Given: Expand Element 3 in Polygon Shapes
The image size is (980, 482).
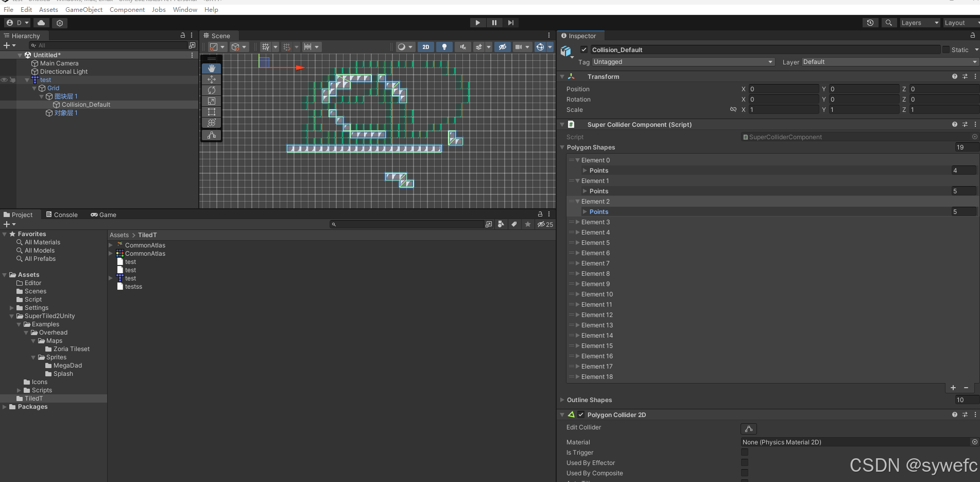Looking at the screenshot, I should coord(578,222).
